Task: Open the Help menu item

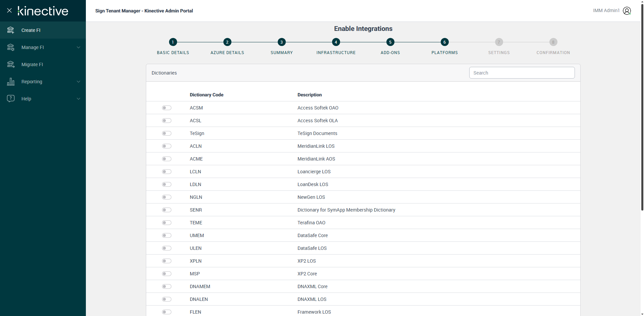Action: pos(43,99)
